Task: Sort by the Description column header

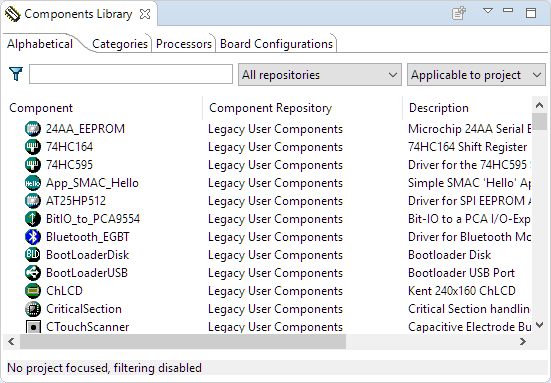Action: 467,108
